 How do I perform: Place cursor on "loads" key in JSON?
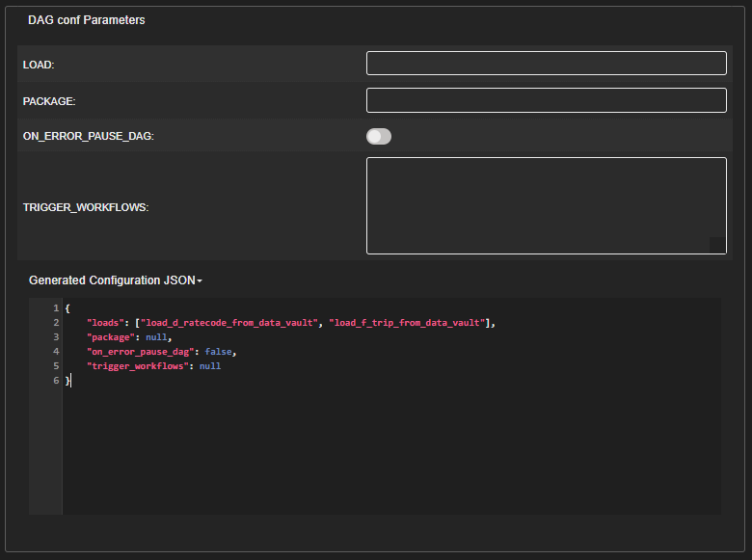click(x=105, y=323)
